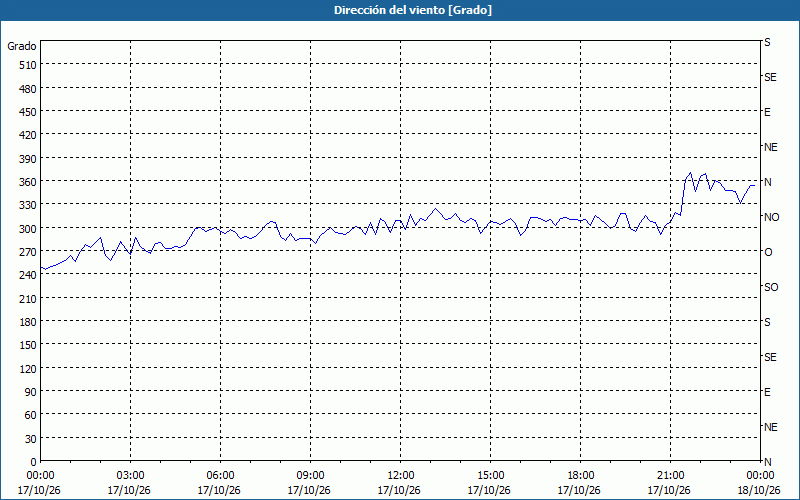800x500 pixels.
Task: Select the S compass label beside the 180 gridline
Action: (x=767, y=322)
